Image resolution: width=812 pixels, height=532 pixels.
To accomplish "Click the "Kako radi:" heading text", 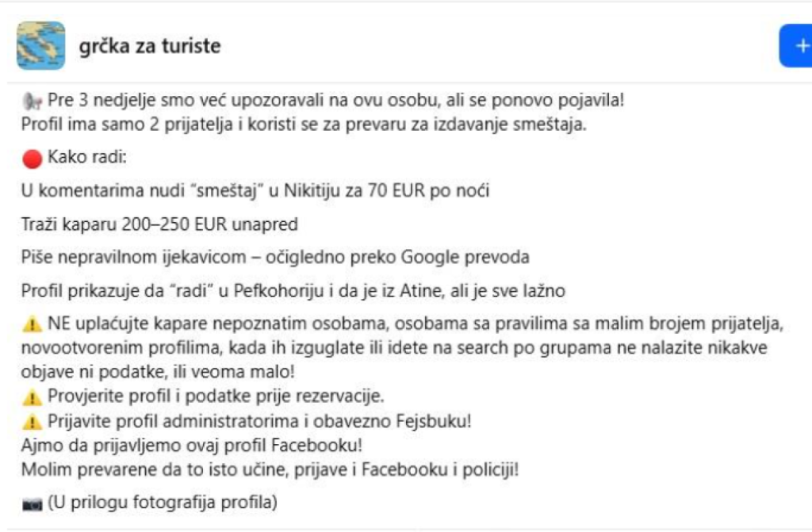I will click(87, 158).
